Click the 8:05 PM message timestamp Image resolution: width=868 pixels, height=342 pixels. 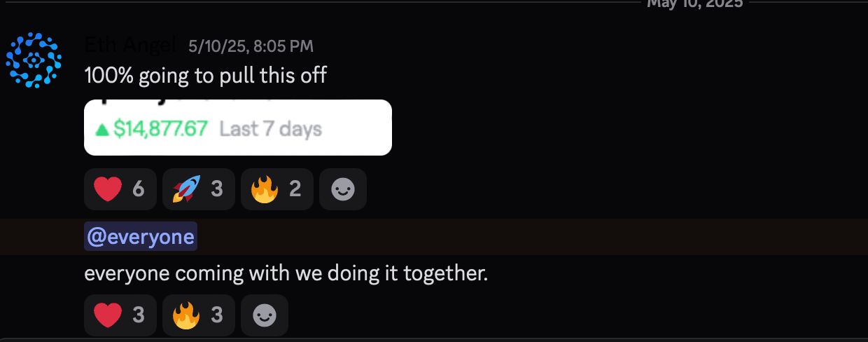tap(251, 46)
